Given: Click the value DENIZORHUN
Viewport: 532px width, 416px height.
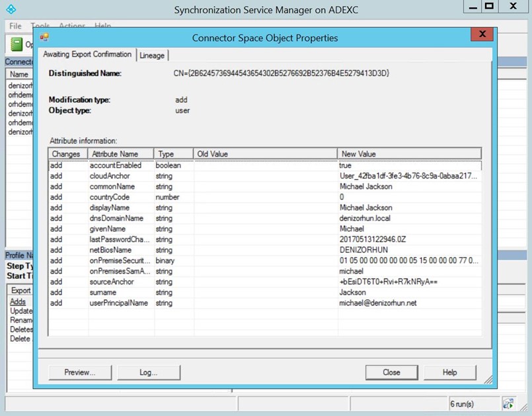Looking at the screenshot, I should [363, 250].
